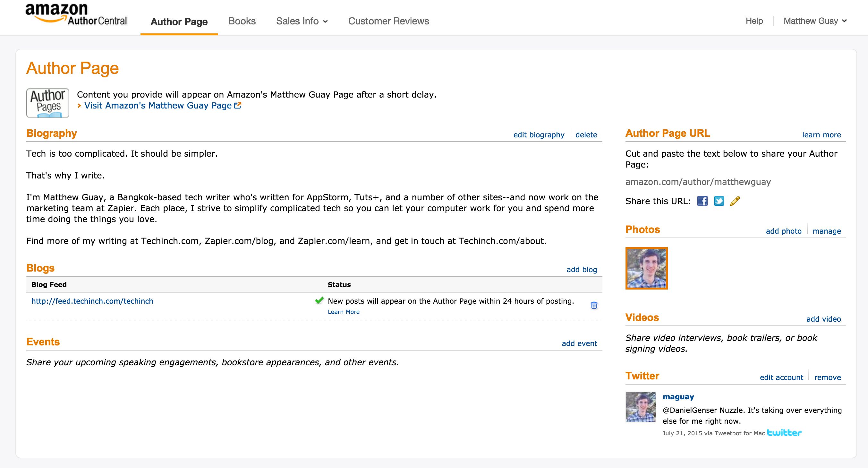Share author URL via Twitter icon
Screen dimensions: 868x468
pyautogui.click(x=719, y=201)
